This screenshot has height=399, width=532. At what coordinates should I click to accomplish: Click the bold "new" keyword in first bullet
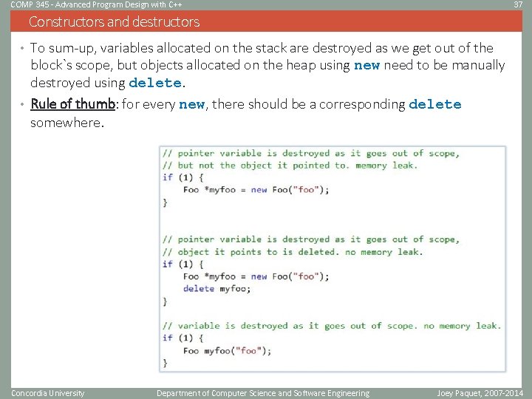point(366,65)
